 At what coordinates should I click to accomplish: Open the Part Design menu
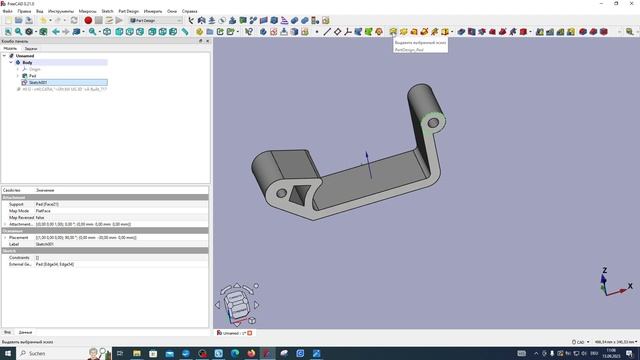point(129,11)
